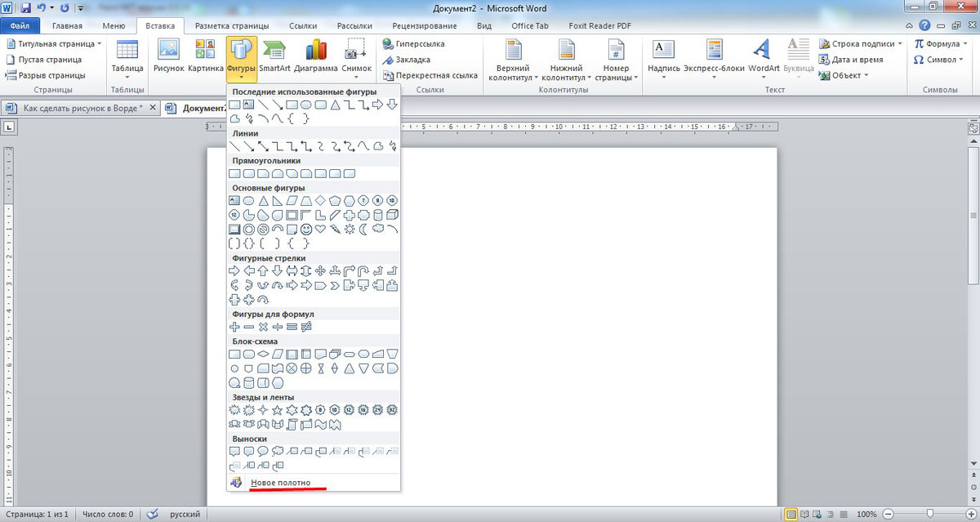The width and height of the screenshot is (980, 522).
Task: Select the smiley face shape
Action: 306,230
